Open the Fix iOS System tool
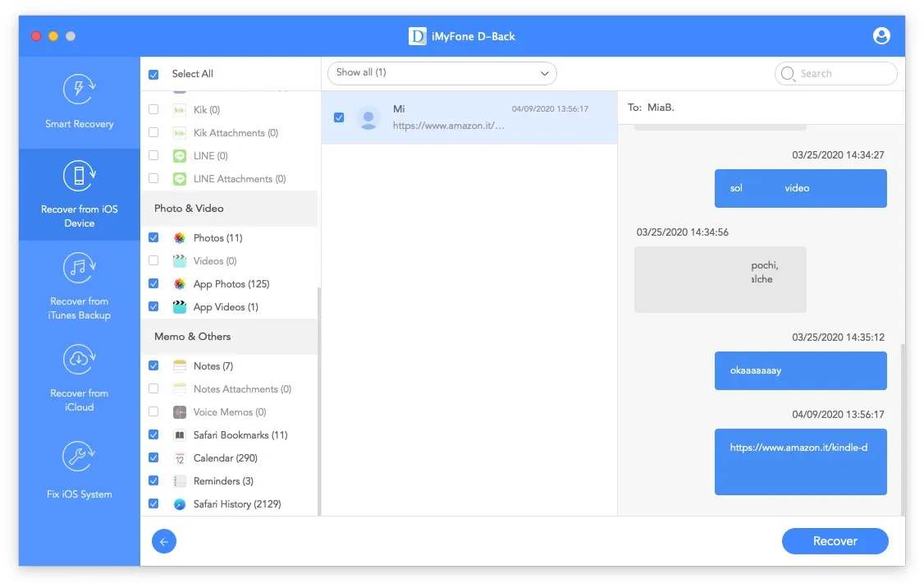The width and height of the screenshot is (924, 588). 78,470
